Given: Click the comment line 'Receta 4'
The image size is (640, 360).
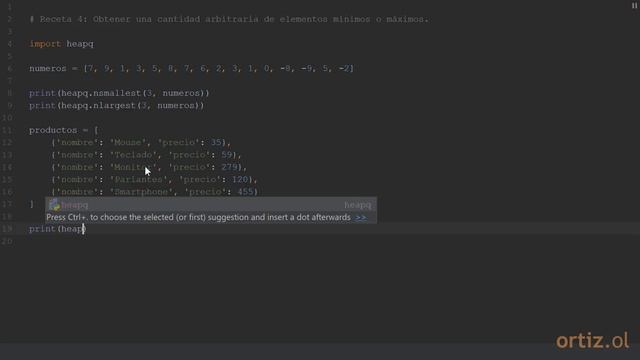Looking at the screenshot, I should pos(229,19).
